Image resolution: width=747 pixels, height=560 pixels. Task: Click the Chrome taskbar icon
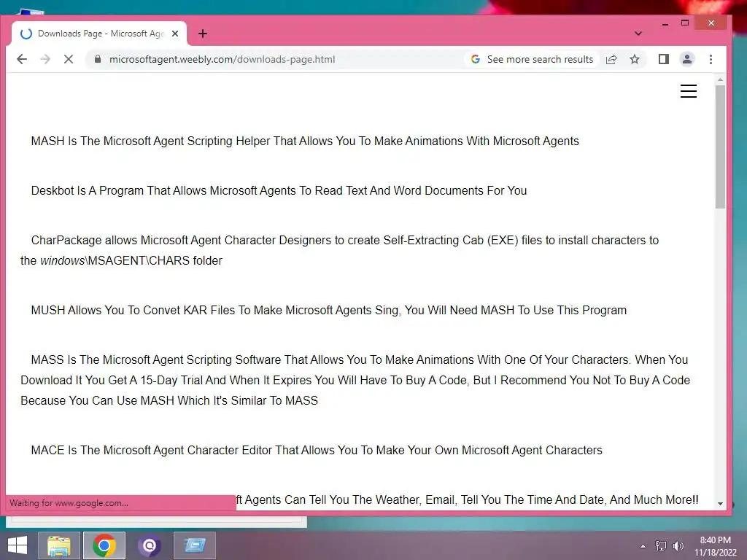(x=104, y=545)
